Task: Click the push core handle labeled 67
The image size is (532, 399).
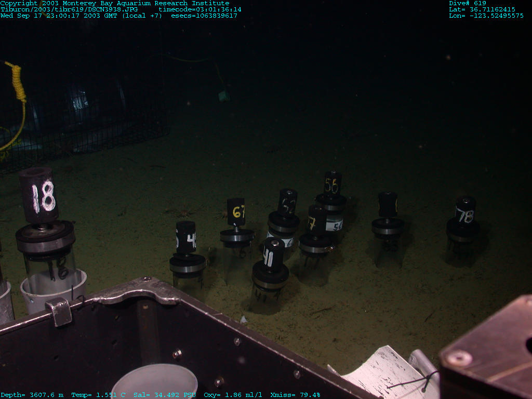Action: [x=236, y=212]
